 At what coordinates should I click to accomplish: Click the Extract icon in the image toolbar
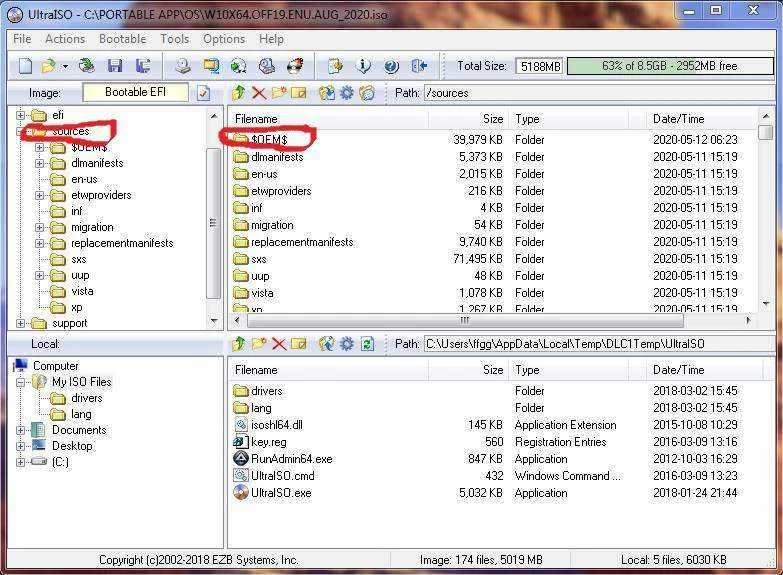pyautogui.click(x=327, y=92)
